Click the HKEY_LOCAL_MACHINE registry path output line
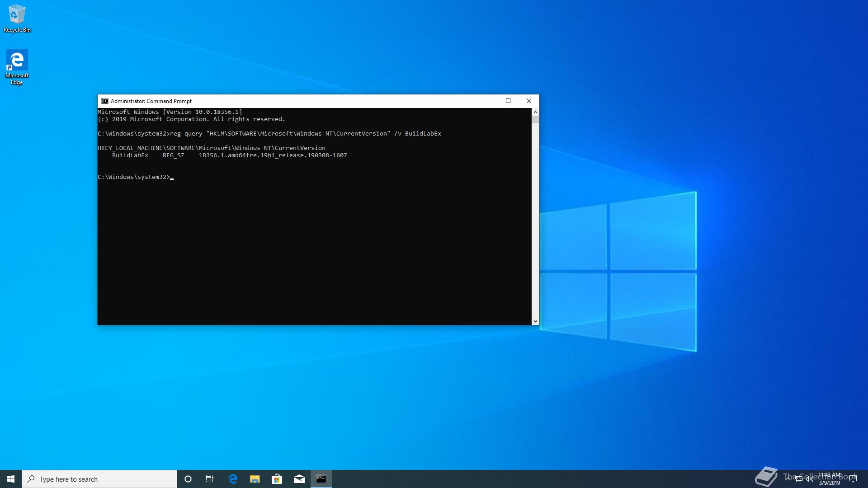Image resolution: width=868 pixels, height=488 pixels. click(212, 148)
